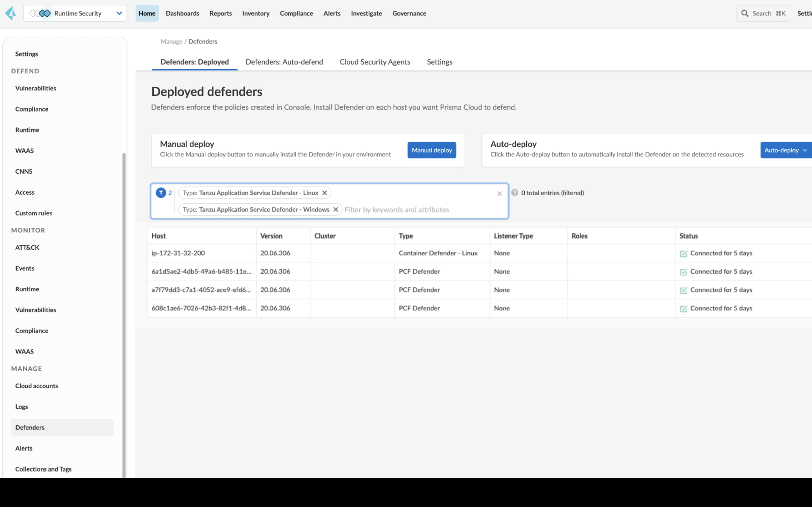Switch to Defenders Auto-defend tab
812x507 pixels.
tap(284, 61)
